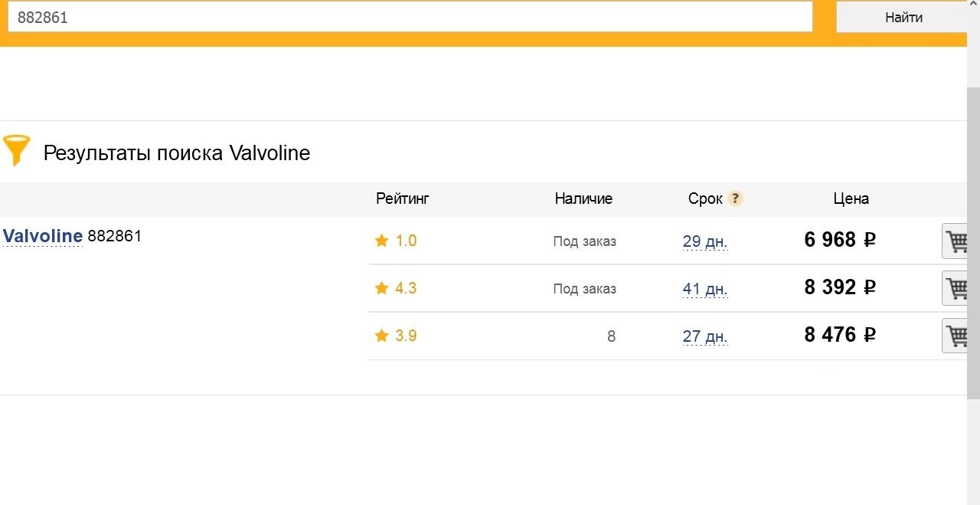The height and width of the screenshot is (505, 980).
Task: Focus the search field containing 882861
Action: tap(410, 17)
